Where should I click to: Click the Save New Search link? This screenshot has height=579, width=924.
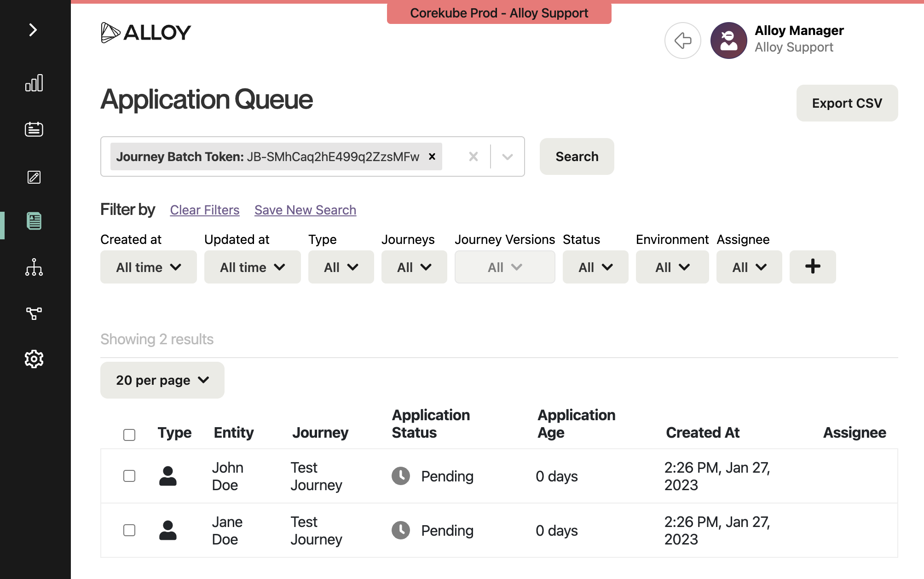coord(306,210)
